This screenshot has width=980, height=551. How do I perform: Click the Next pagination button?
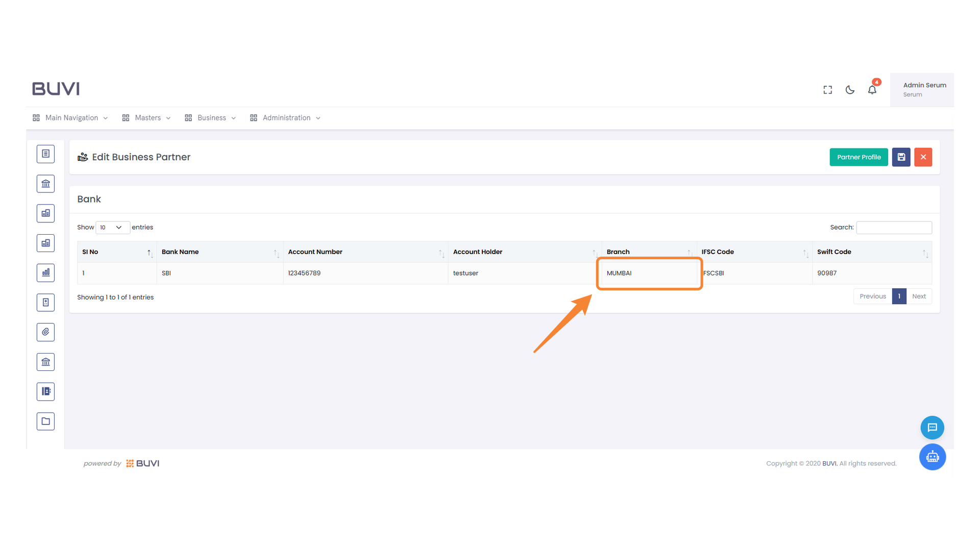coord(919,296)
